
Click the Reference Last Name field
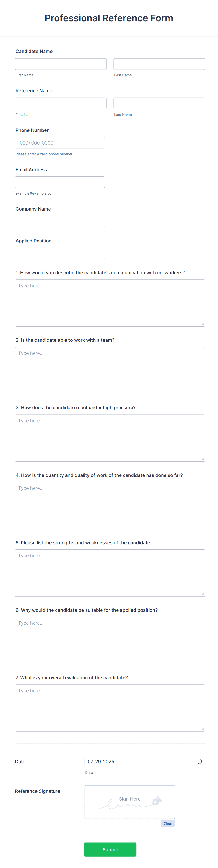(x=159, y=103)
